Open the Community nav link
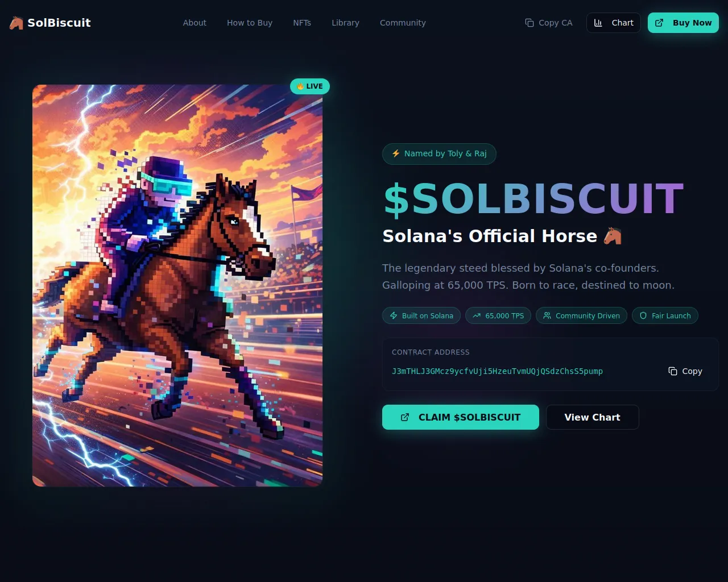The height and width of the screenshot is (582, 728). [403, 23]
